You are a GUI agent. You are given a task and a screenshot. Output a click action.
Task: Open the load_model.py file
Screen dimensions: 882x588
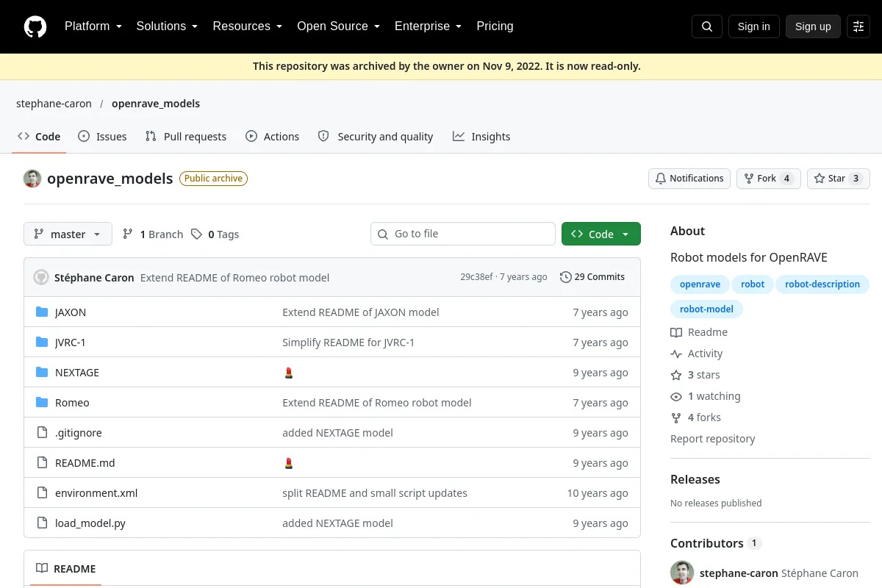[90, 523]
